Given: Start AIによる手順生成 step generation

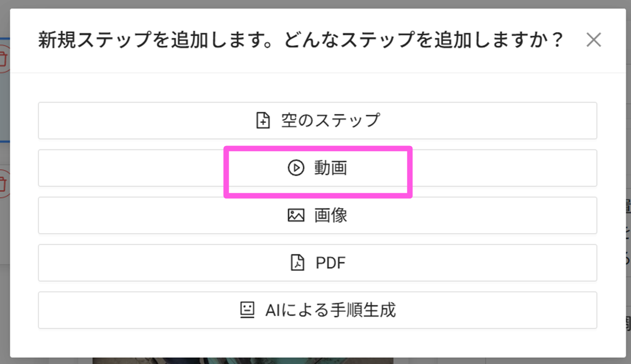Looking at the screenshot, I should click(330, 310).
